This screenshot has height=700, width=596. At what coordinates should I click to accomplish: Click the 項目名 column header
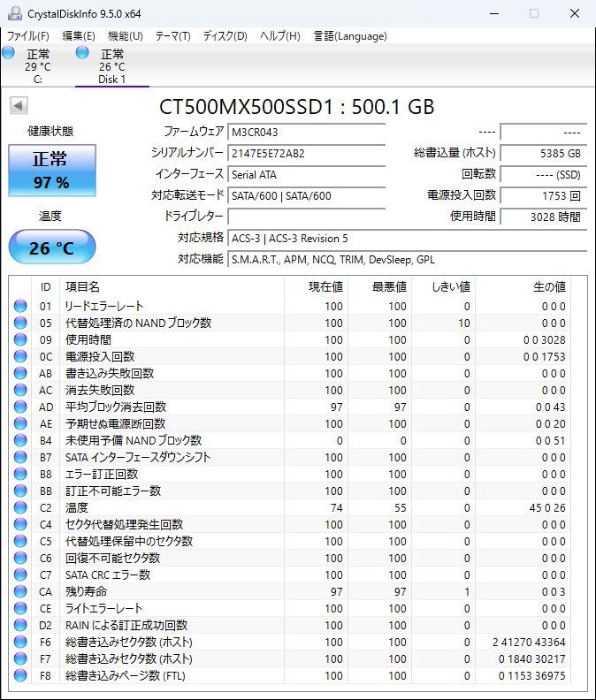[x=83, y=286]
